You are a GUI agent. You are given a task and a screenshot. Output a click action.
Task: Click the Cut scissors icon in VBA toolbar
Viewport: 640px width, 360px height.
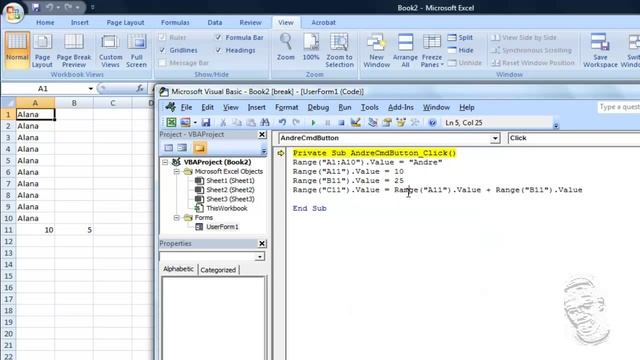[x=223, y=122]
